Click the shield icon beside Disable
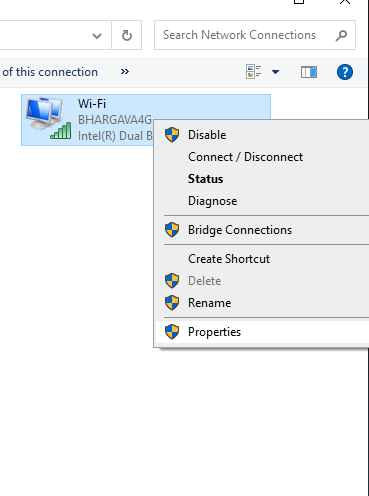This screenshot has width=369, height=496. 172,135
